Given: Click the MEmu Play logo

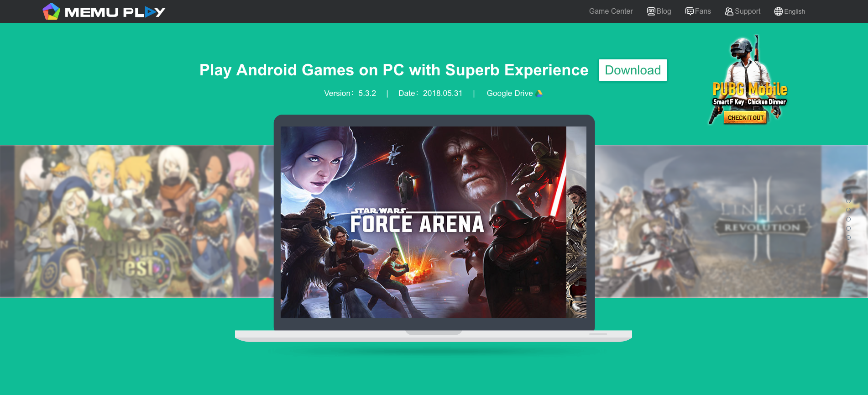Looking at the screenshot, I should [104, 11].
